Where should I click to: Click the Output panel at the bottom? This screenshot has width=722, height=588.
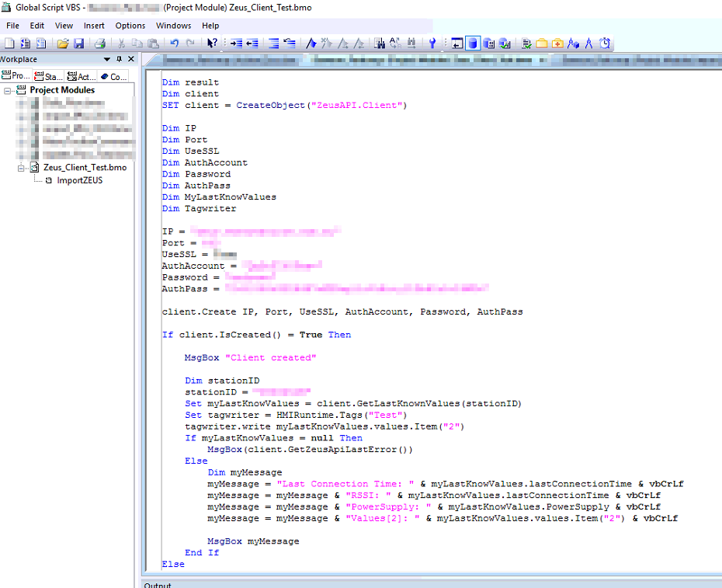158,585
